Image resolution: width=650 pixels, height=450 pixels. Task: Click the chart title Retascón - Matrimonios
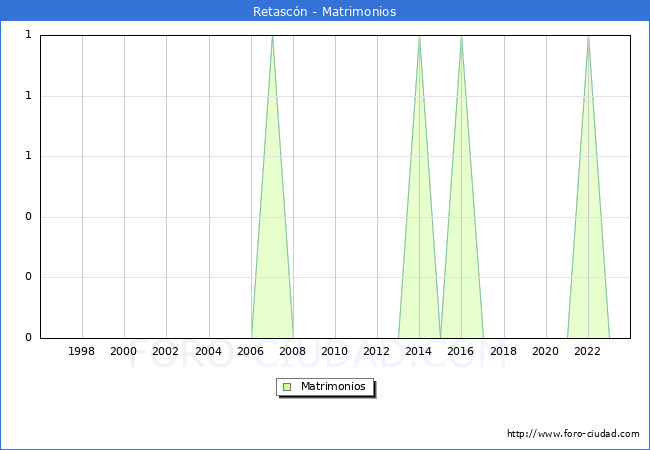325,11
